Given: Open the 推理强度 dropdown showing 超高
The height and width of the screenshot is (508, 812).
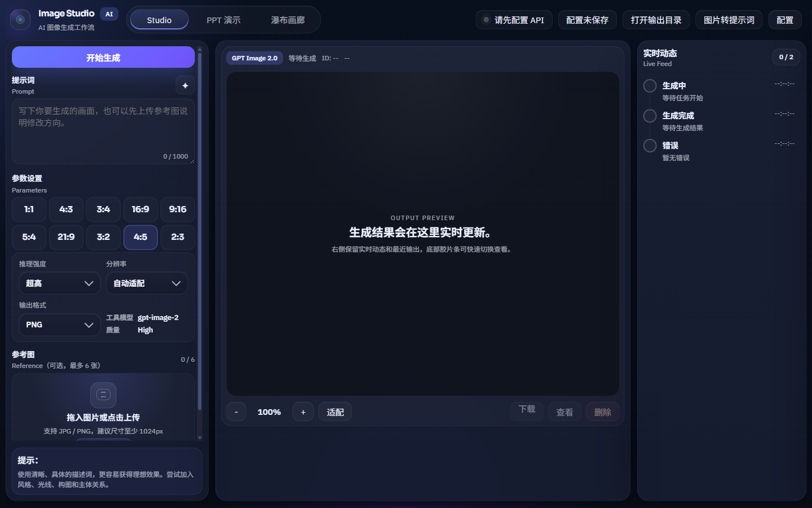Looking at the screenshot, I should [x=59, y=283].
